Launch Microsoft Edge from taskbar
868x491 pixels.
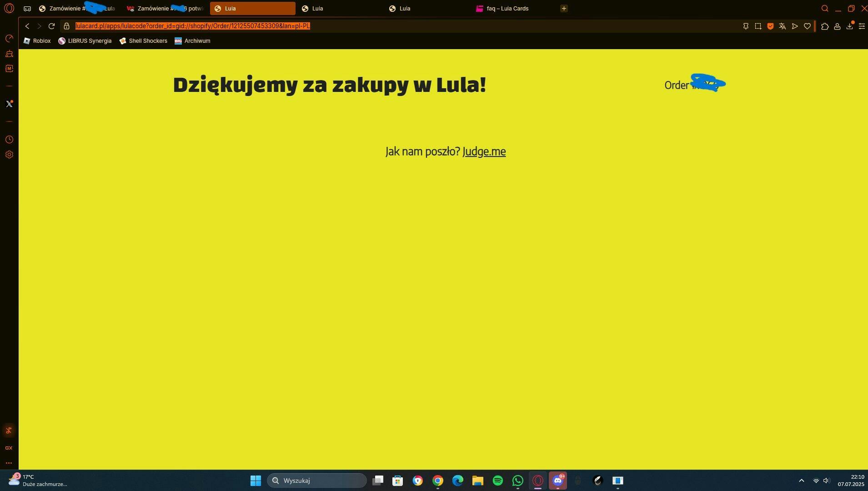458,481
